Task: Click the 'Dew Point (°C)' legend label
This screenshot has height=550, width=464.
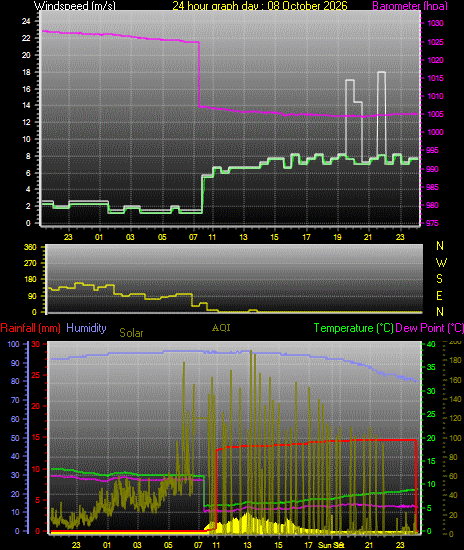Action: [x=430, y=328]
